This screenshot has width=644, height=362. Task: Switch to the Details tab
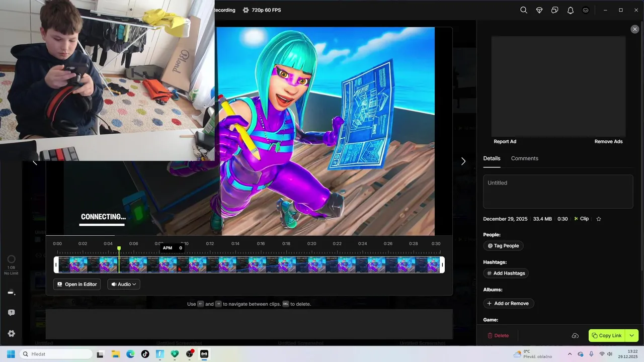(x=492, y=158)
